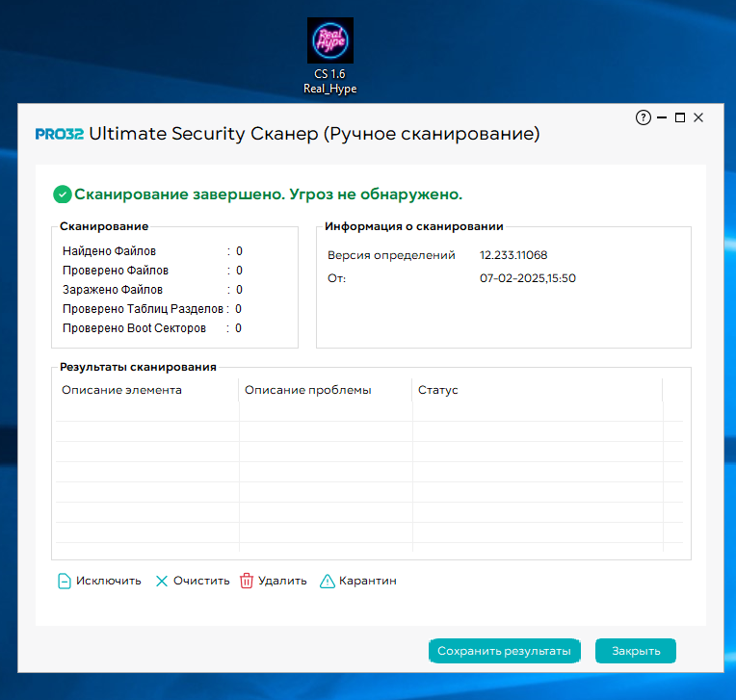Image resolution: width=736 pixels, height=700 pixels.
Task: Sort by Описание элемента column header
Action: [121, 390]
